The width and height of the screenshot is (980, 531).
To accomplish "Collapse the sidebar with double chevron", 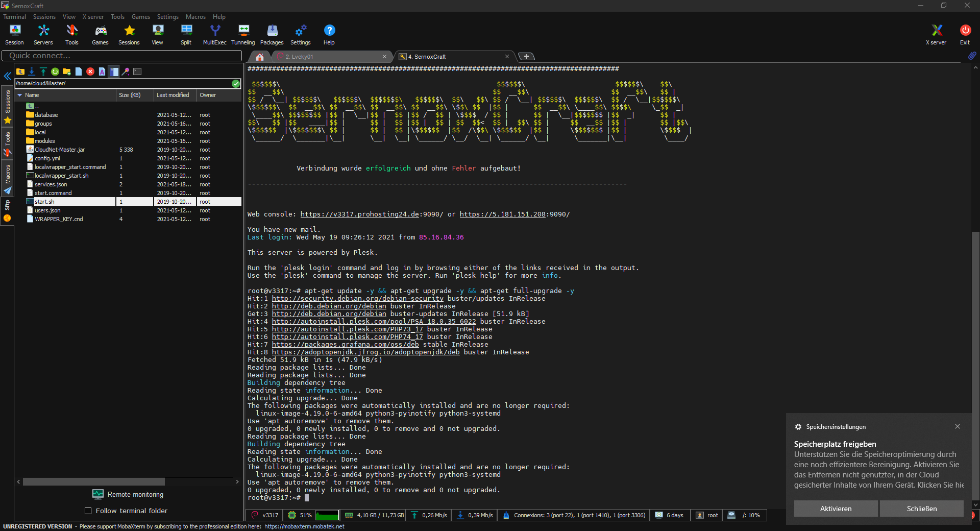I will 8,77.
